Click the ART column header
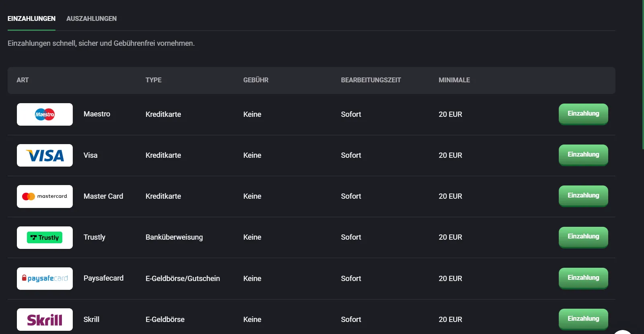This screenshot has height=334, width=644. point(23,80)
